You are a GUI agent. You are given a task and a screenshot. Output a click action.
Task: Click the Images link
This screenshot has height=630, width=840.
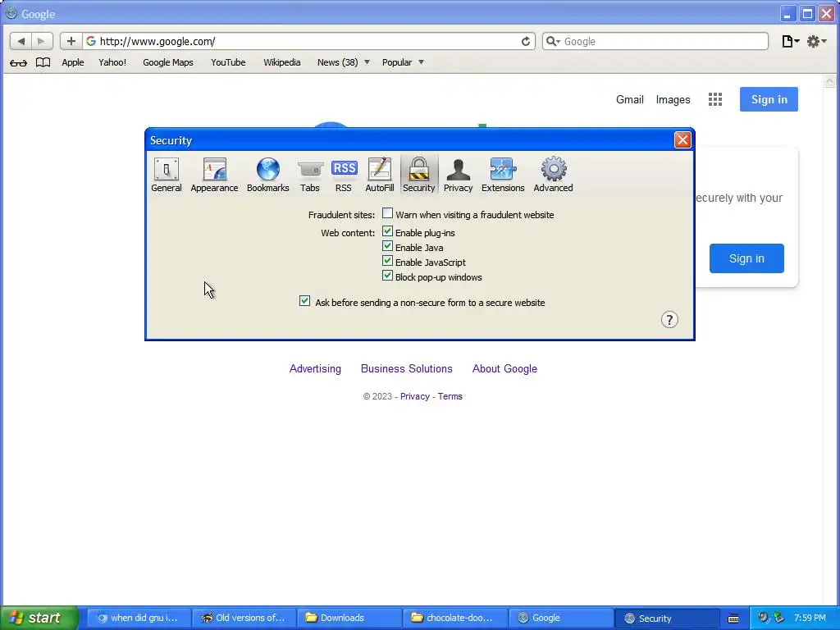click(x=673, y=99)
